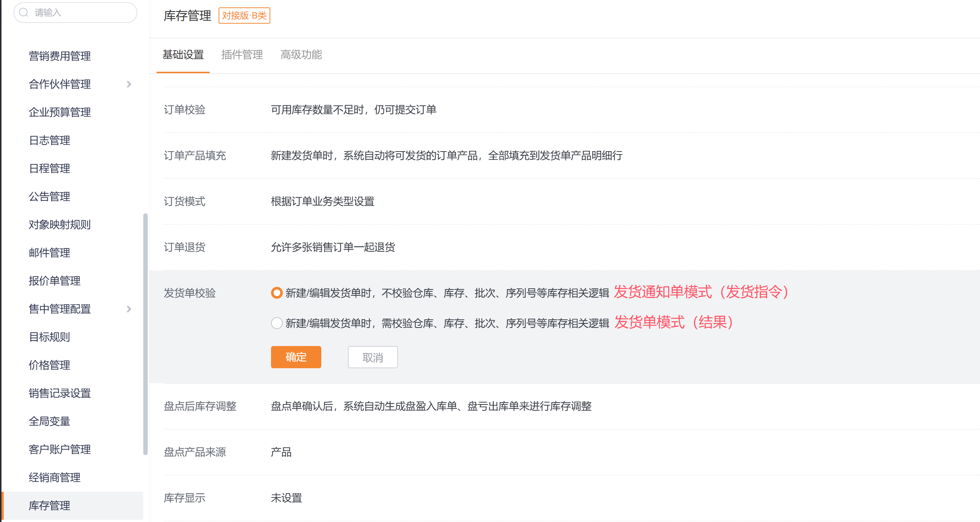This screenshot has width=980, height=522.
Task: Select the 基础设置 tab
Action: click(183, 55)
